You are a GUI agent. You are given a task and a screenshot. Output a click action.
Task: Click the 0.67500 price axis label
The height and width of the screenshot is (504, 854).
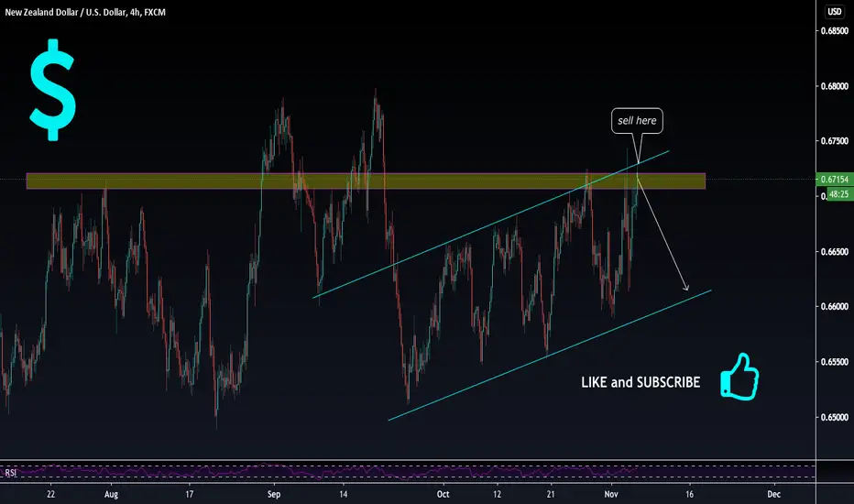click(835, 141)
